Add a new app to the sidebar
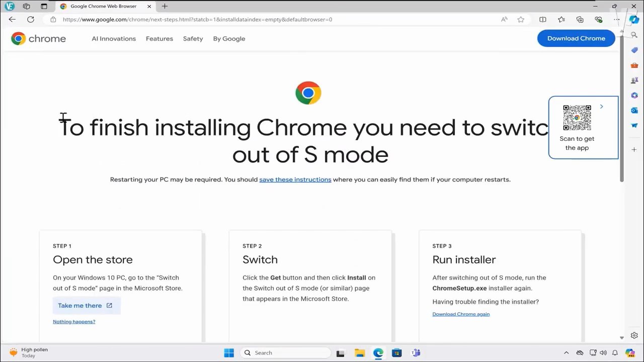 [634, 150]
